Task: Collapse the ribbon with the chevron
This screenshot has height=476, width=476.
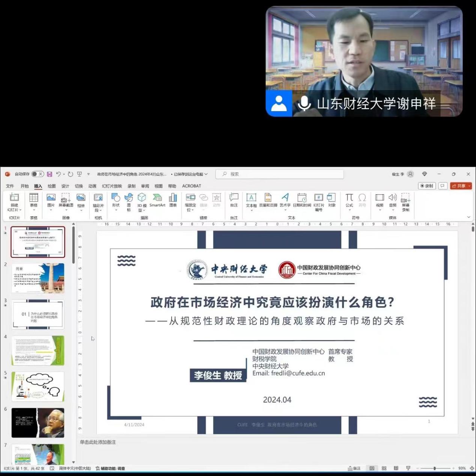Action: (468, 217)
